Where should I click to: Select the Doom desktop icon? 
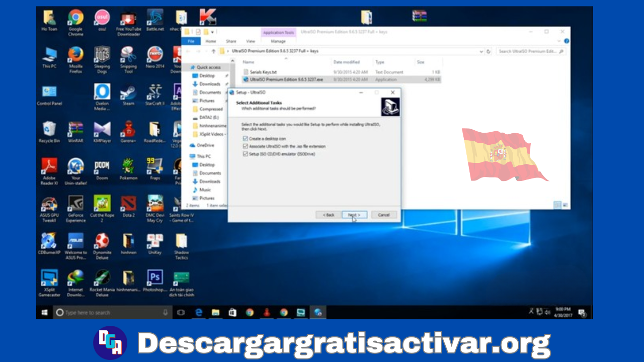click(102, 169)
